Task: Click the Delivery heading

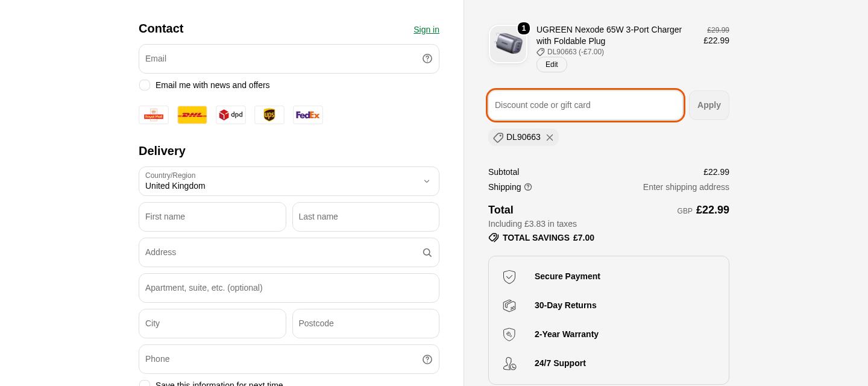Action: click(x=162, y=151)
